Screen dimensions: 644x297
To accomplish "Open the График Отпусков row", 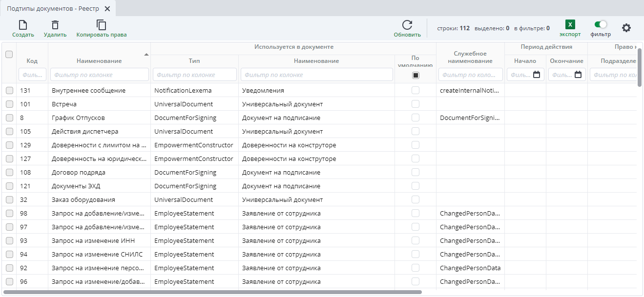I will [78, 118].
